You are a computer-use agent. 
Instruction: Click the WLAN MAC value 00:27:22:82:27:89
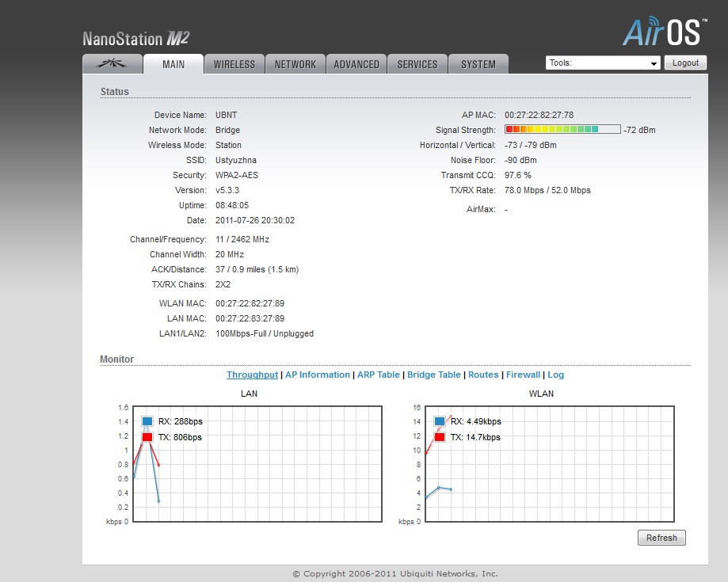tap(250, 303)
